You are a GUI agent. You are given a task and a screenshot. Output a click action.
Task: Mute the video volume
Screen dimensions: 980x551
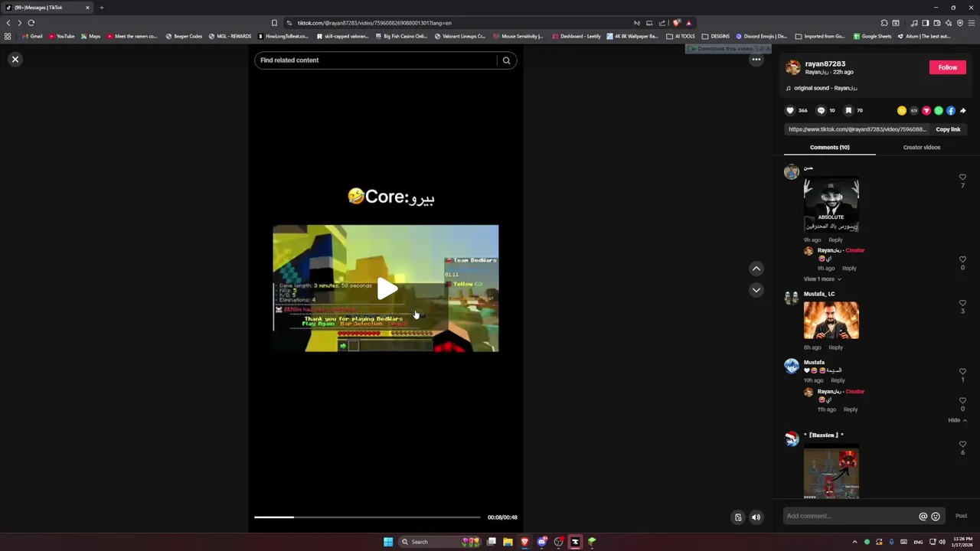tap(756, 517)
